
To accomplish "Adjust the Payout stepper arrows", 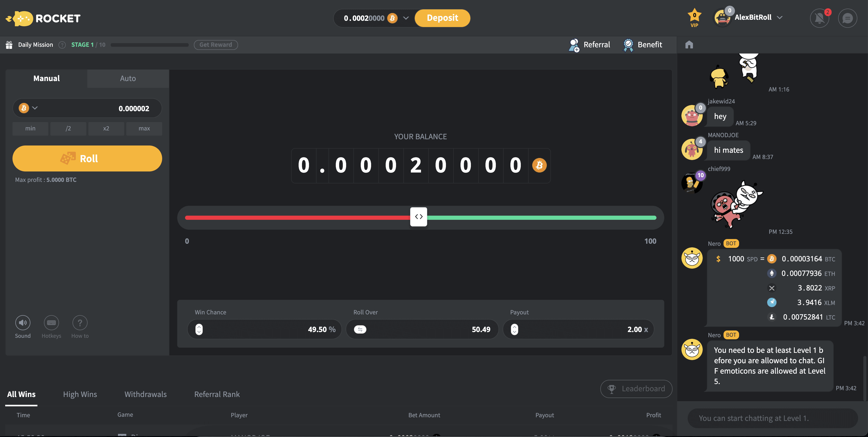I will tap(514, 329).
